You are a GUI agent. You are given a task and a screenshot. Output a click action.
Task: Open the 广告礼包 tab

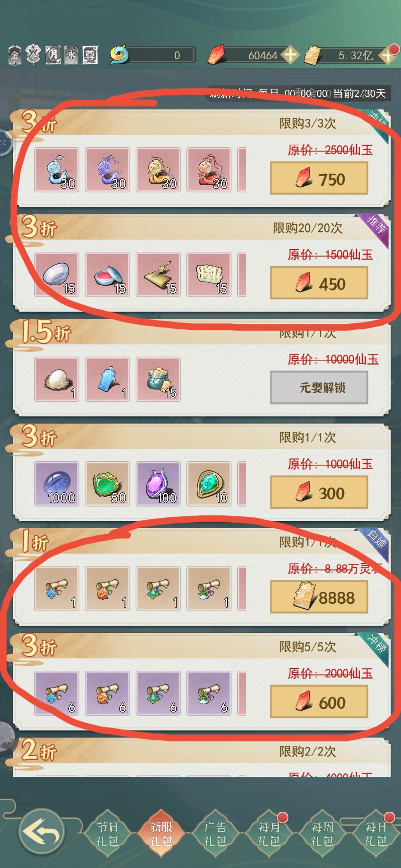coord(215,834)
